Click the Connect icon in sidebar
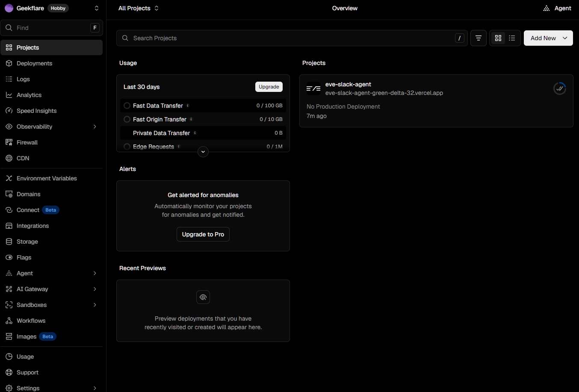 click(x=9, y=210)
